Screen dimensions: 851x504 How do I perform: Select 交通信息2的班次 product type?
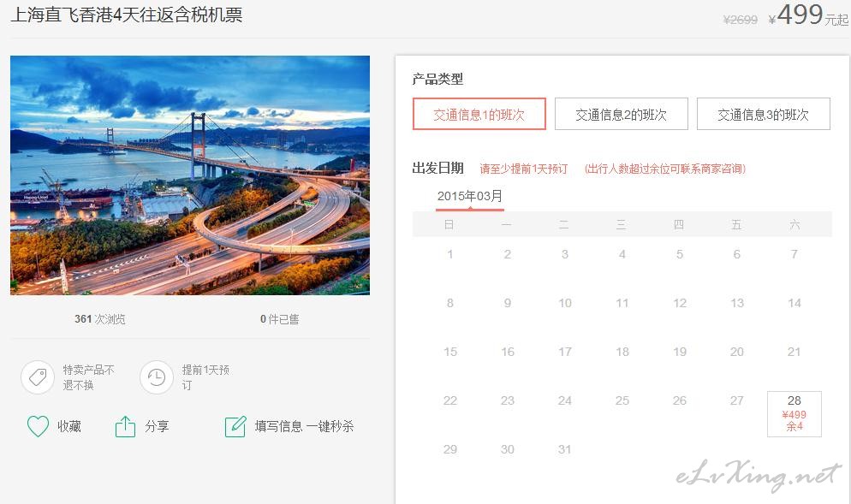pyautogui.click(x=622, y=114)
